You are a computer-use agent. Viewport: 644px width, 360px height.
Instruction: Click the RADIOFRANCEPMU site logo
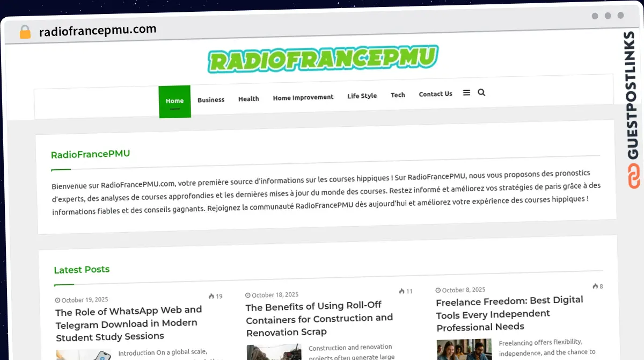click(323, 59)
